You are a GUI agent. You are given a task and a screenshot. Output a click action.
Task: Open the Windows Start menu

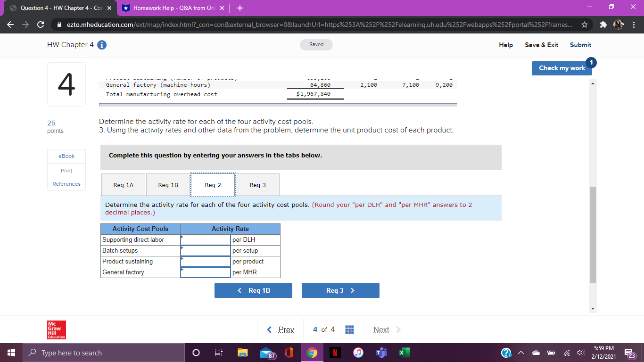coord(11,353)
